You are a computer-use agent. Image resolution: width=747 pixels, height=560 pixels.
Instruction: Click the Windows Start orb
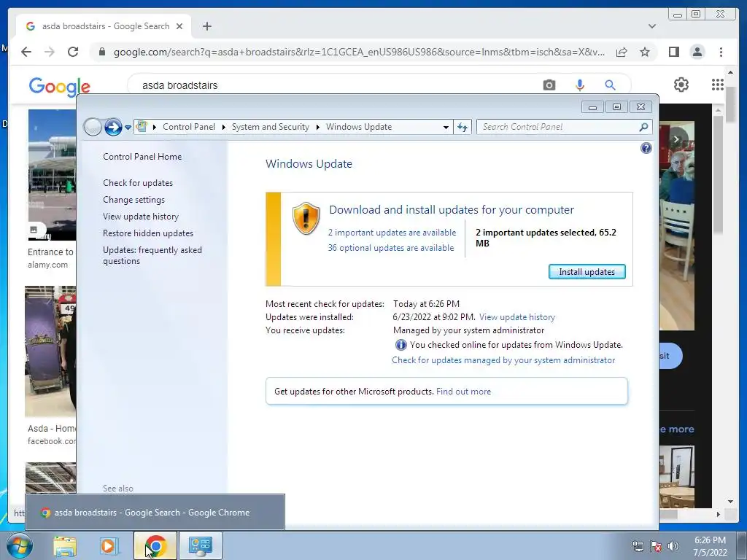point(19,545)
